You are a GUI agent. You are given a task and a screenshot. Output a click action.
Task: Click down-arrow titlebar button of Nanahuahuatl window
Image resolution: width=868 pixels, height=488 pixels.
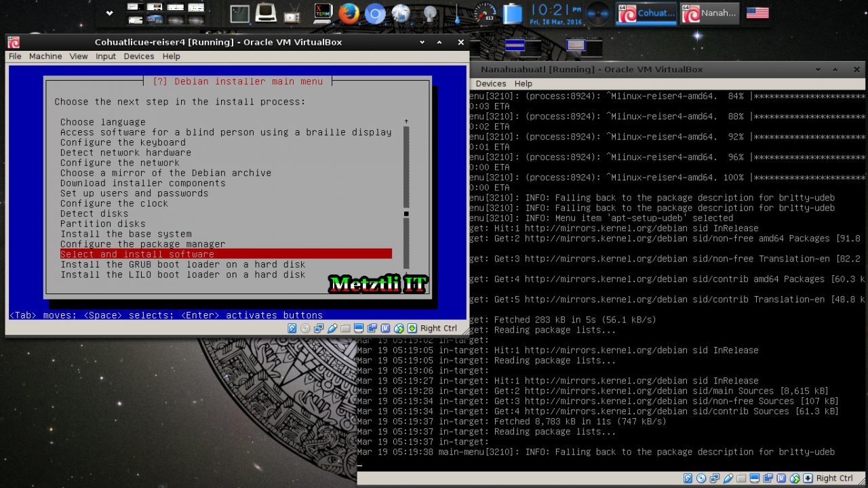pyautogui.click(x=819, y=69)
